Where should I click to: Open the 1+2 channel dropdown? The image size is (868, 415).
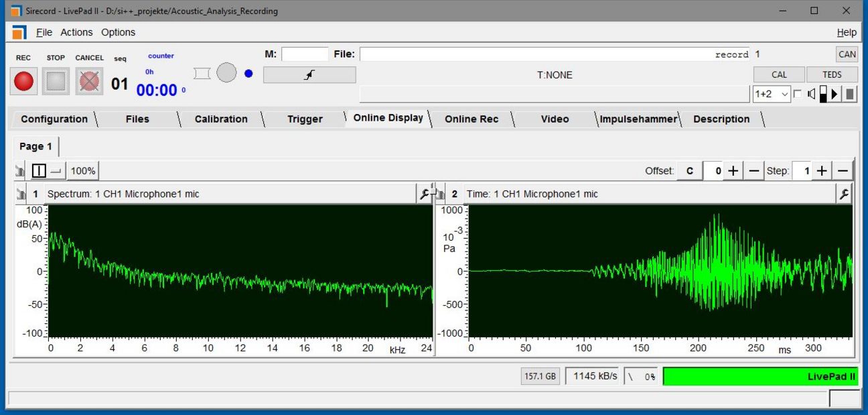(772, 95)
